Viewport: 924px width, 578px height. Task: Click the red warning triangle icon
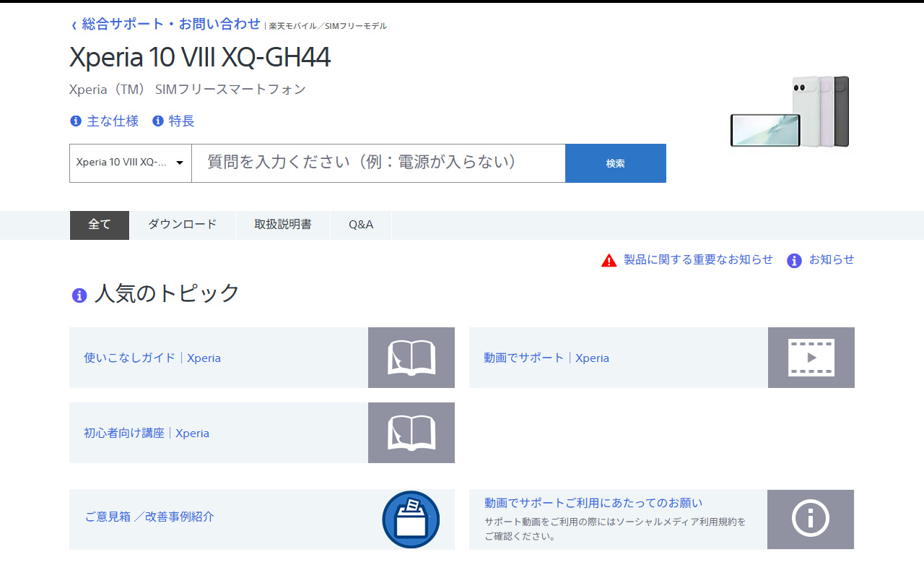click(609, 260)
